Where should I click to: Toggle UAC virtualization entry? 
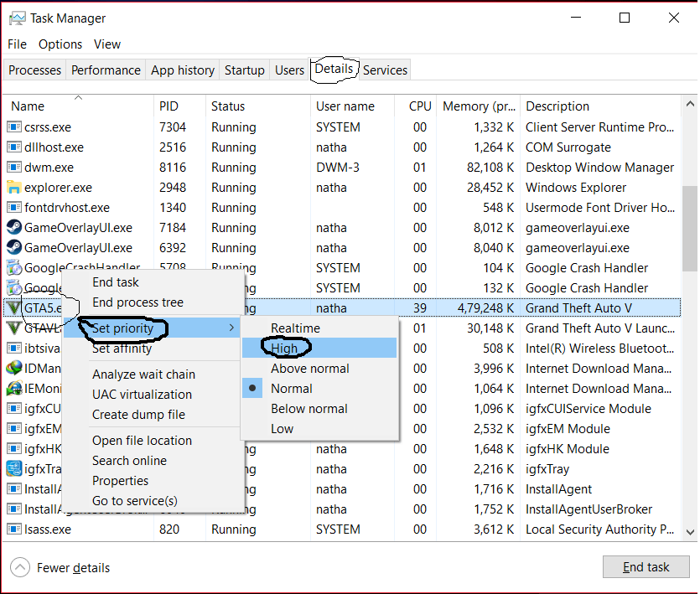153,394
